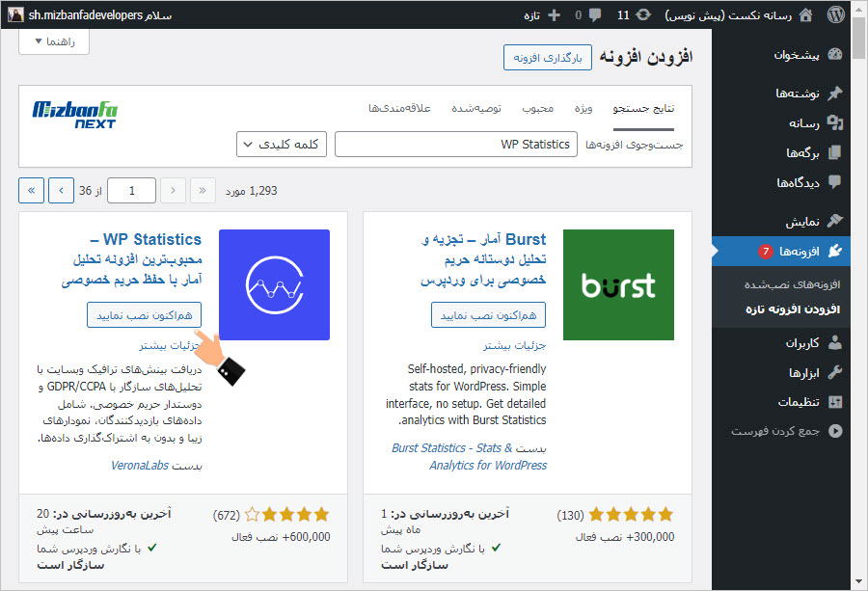Click the settings icon for تنظیمات
The height and width of the screenshot is (591, 868).
click(x=835, y=402)
